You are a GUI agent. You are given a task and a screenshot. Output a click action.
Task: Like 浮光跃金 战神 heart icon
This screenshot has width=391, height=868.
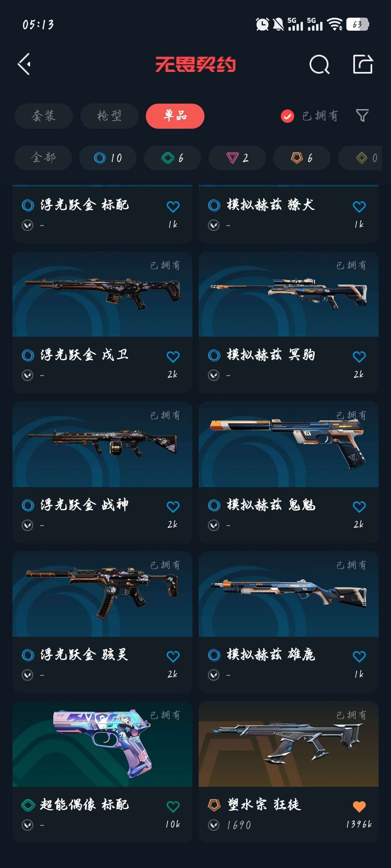coord(173,506)
